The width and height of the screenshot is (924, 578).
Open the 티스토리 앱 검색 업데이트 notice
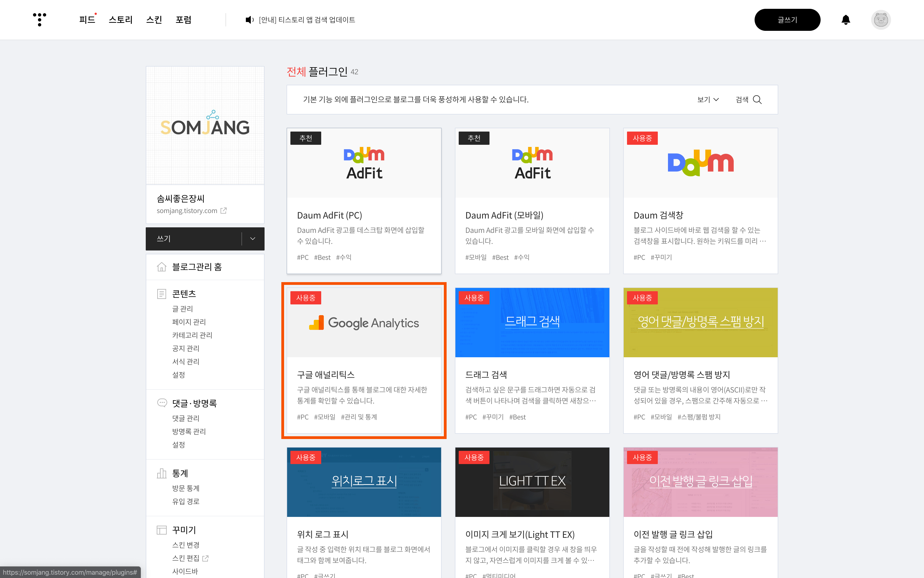tap(307, 20)
